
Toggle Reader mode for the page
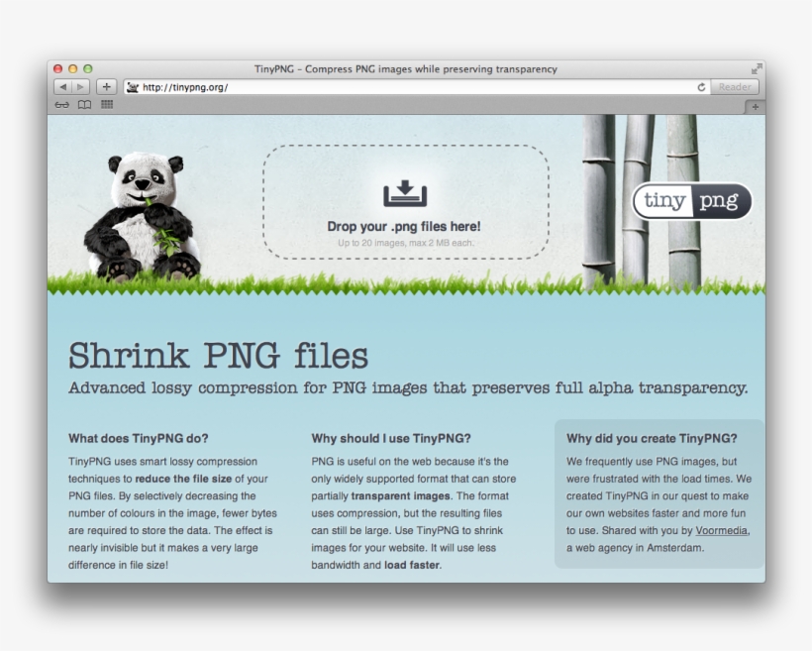tap(734, 86)
